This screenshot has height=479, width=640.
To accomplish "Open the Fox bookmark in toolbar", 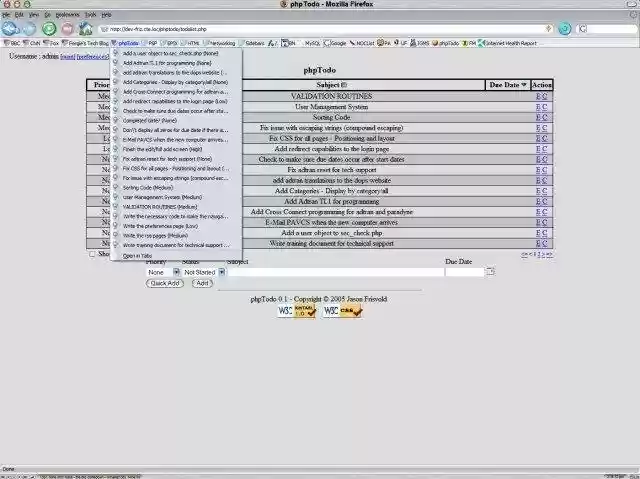I will pyautogui.click(x=51, y=43).
